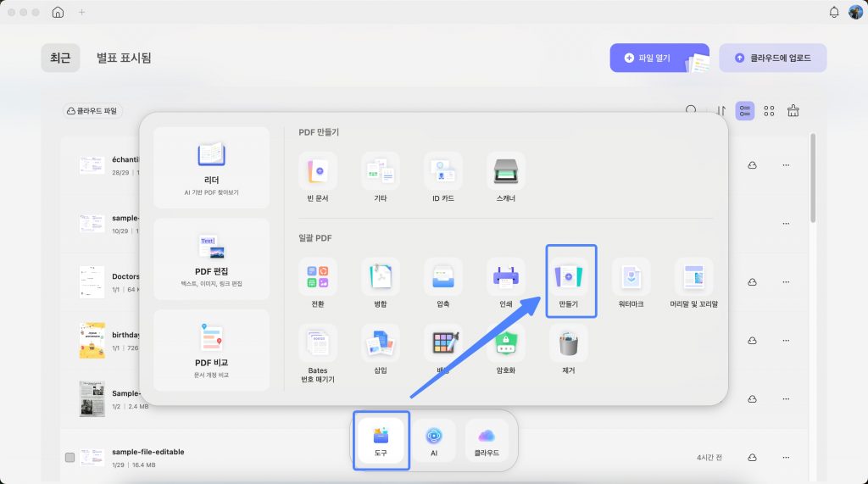Open the batch 워터마크 watermark tool
Viewport: 868px width, 484px height.
[x=631, y=283]
